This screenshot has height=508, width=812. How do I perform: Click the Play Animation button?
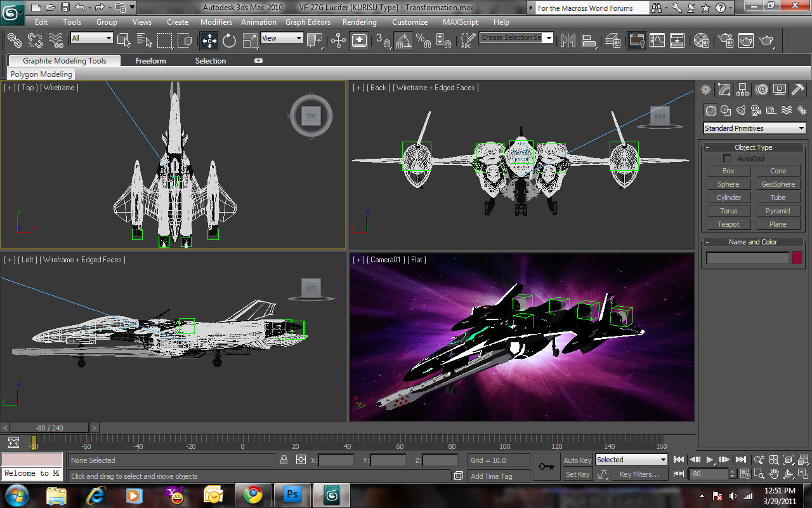tap(710, 460)
